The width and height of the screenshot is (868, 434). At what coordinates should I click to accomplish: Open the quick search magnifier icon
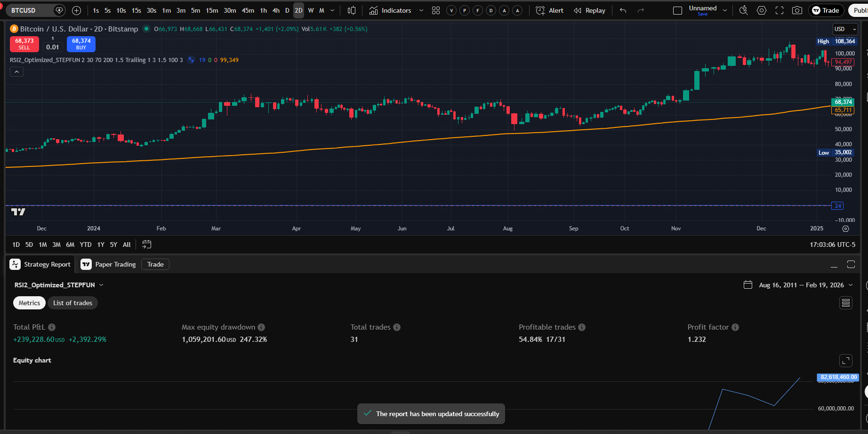(743, 10)
